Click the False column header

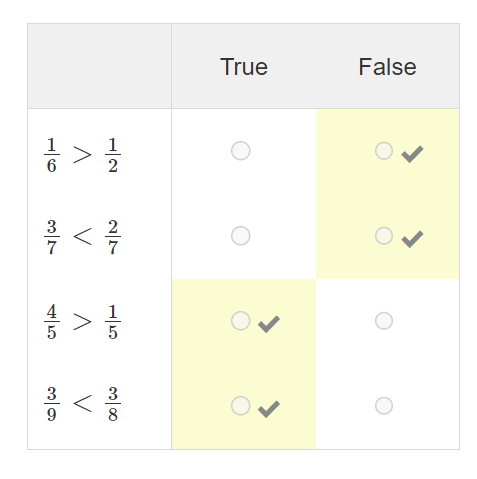tap(387, 67)
